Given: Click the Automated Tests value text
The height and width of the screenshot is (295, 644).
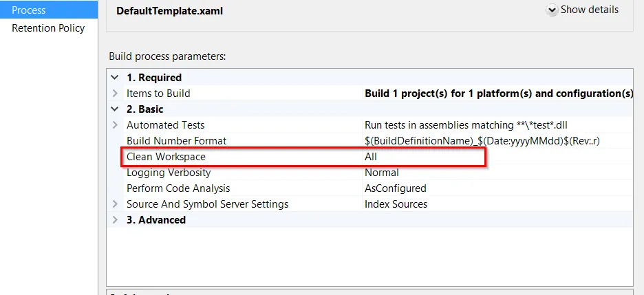Looking at the screenshot, I should click(x=466, y=125).
